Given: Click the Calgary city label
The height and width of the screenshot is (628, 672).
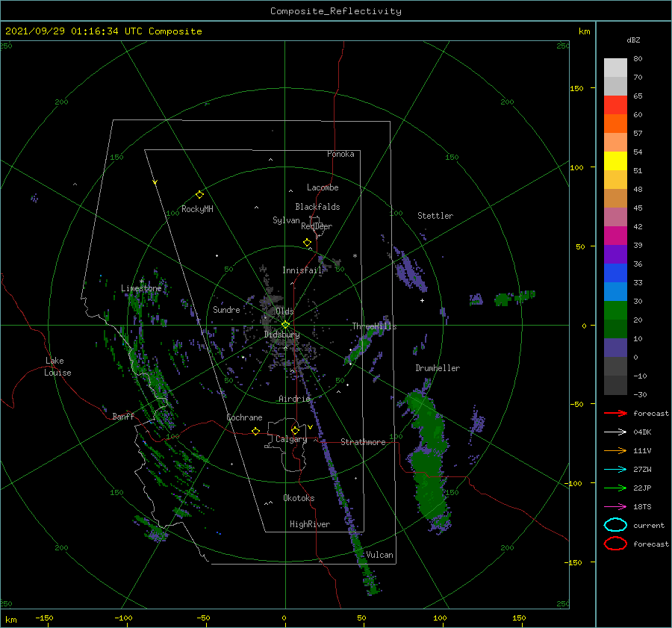Looking at the screenshot, I should pyautogui.click(x=291, y=439).
